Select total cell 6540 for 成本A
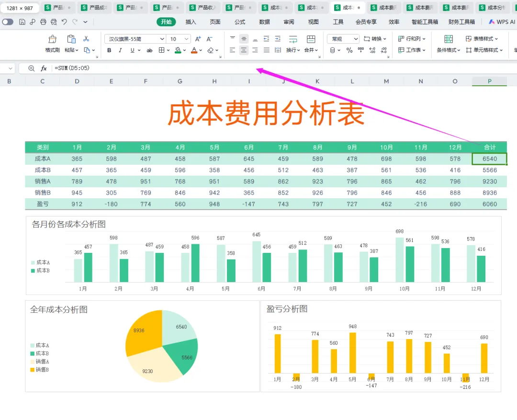Screen dimensions: 517x420 [489, 159]
